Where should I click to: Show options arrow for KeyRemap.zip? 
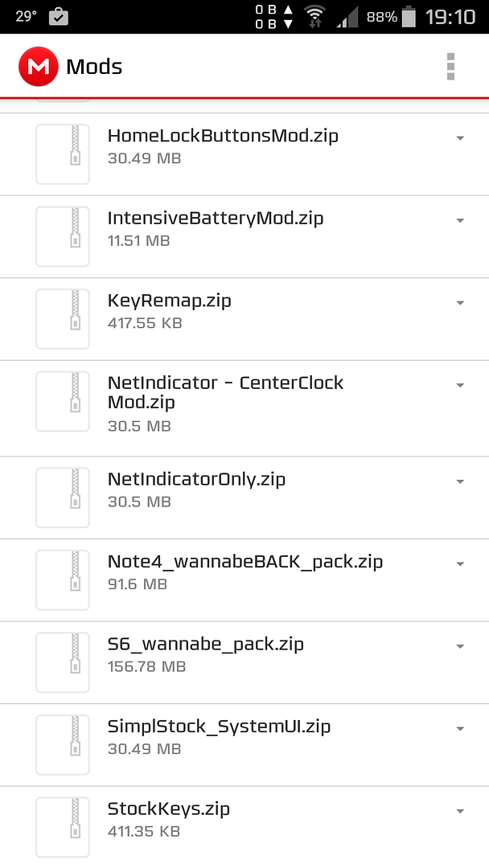point(460,303)
